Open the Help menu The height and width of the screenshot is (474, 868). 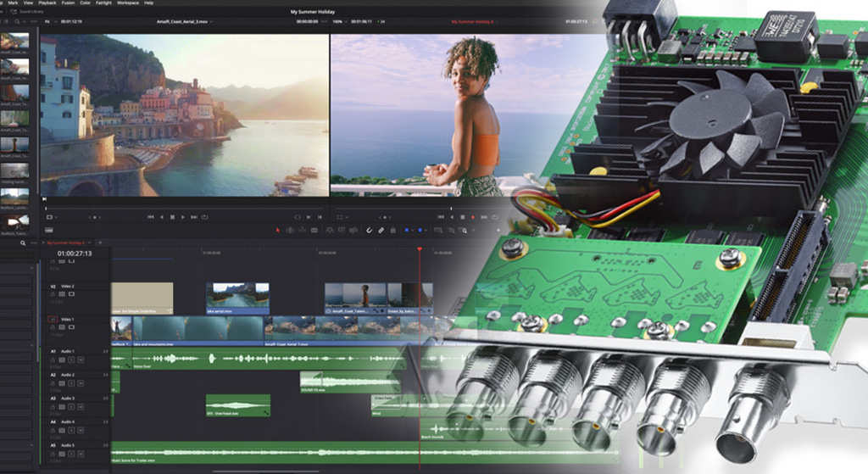pyautogui.click(x=148, y=3)
